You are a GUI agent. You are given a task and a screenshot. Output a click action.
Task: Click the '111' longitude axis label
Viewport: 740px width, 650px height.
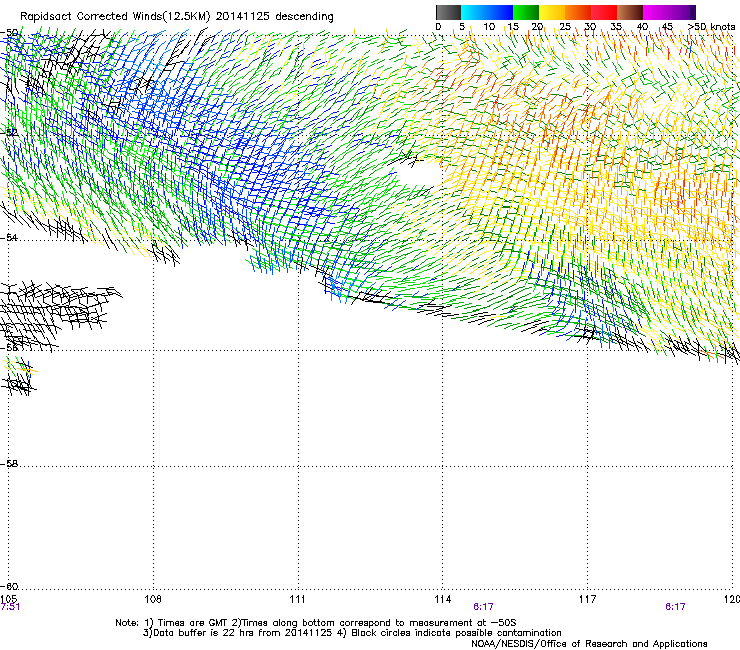coord(297,599)
